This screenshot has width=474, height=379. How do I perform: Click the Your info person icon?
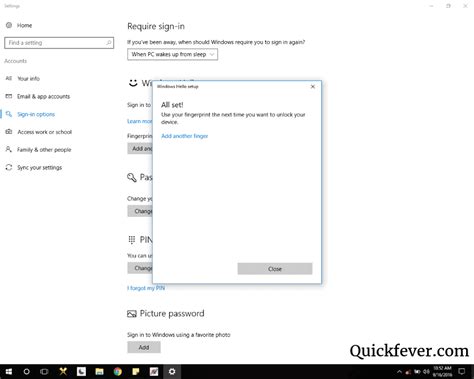9,78
